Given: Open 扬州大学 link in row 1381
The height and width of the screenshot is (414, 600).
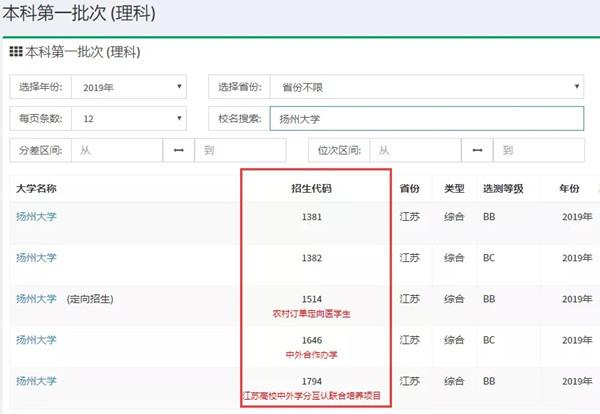Looking at the screenshot, I should tap(36, 217).
